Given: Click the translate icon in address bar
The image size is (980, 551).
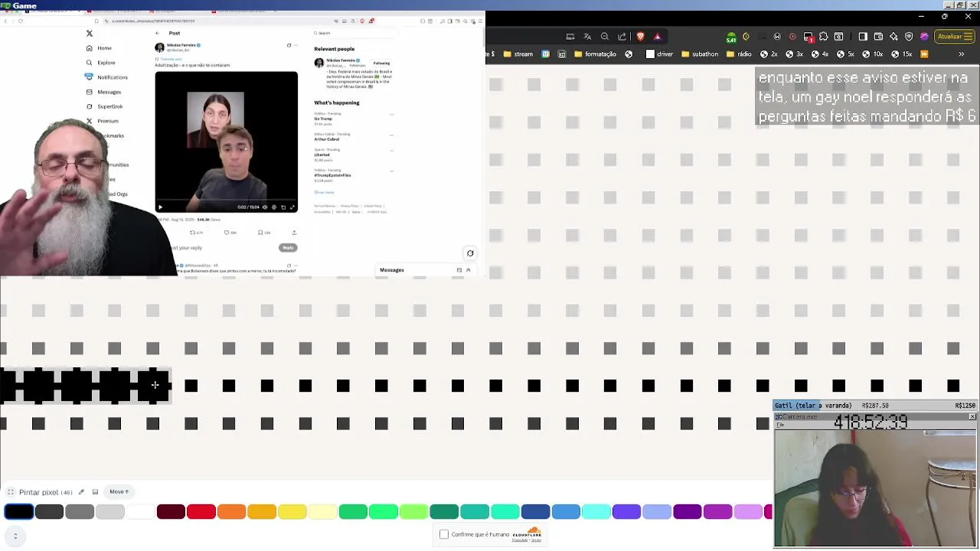Looking at the screenshot, I should coord(587,36).
